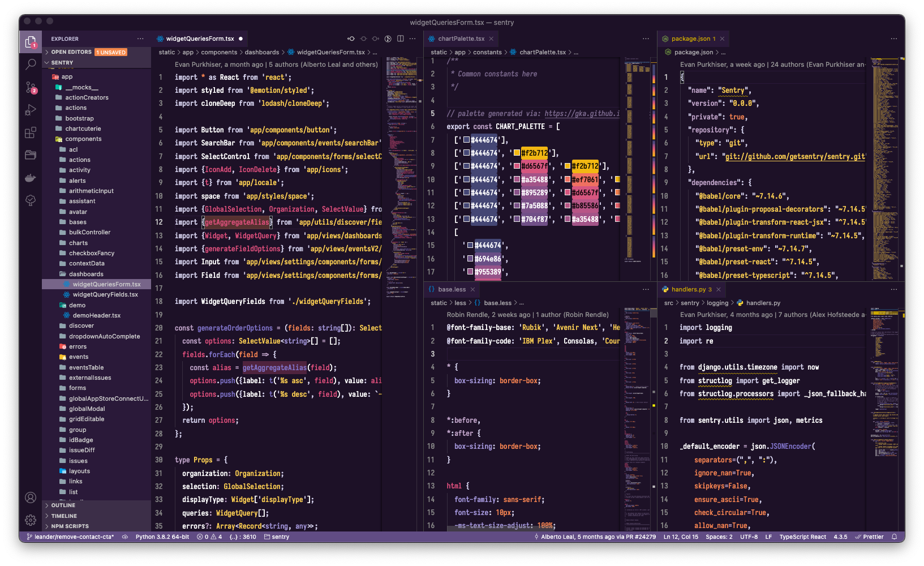Click the leander/remove-contact-cta branch in status bar
The height and width of the screenshot is (566, 924).
[x=70, y=537]
